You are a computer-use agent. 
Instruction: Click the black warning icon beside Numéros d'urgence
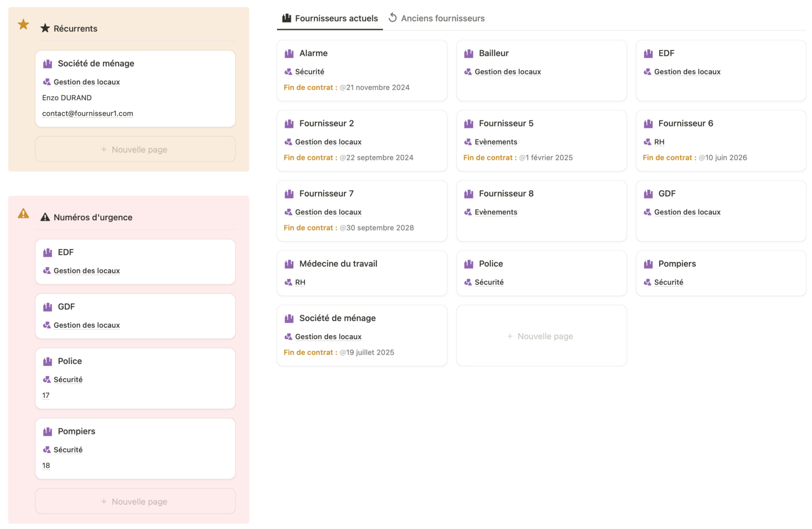(45, 217)
